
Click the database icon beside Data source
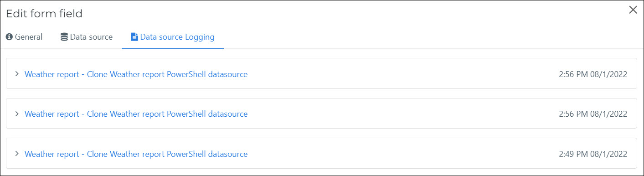tap(64, 37)
